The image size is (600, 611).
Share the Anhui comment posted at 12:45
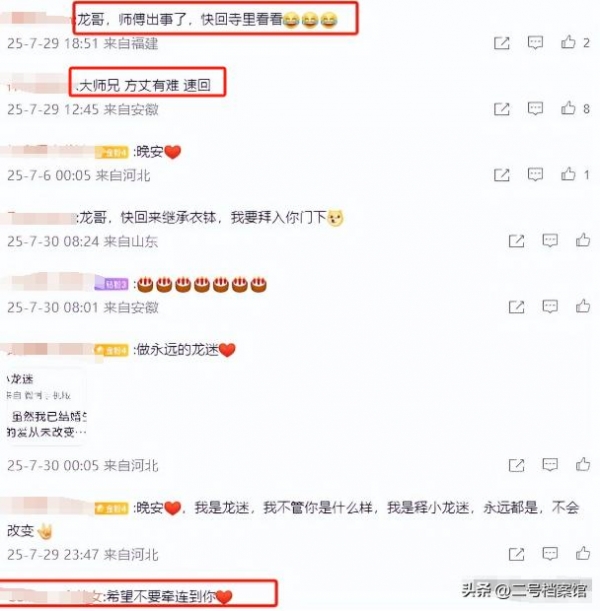pos(501,109)
